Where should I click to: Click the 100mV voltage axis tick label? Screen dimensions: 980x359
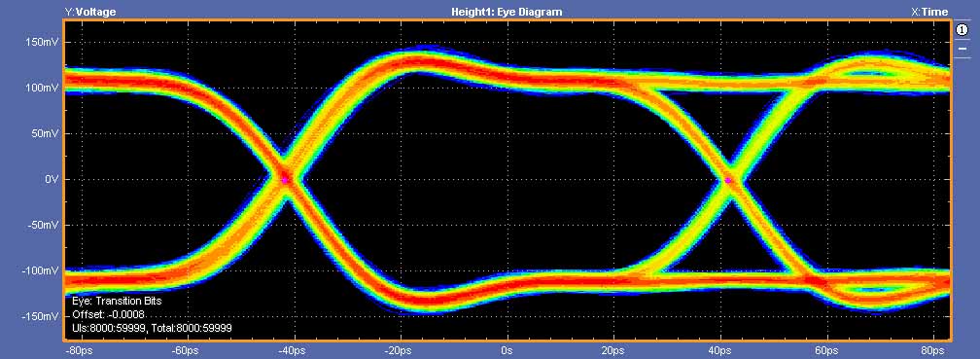pyautogui.click(x=43, y=89)
